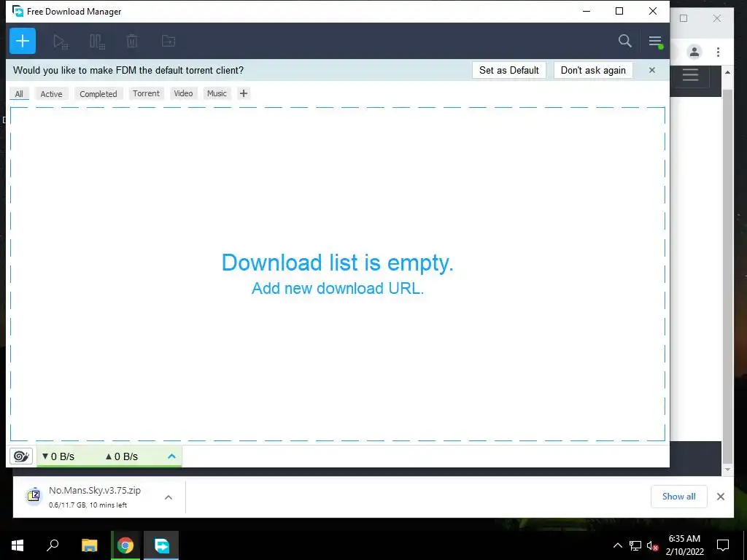This screenshot has height=560, width=747.
Task: Show the Video filter tab
Action: pos(183,93)
